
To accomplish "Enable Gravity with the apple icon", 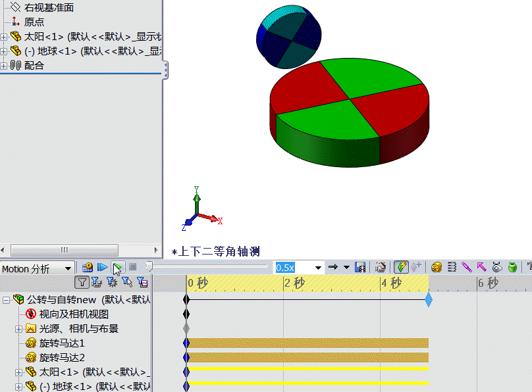I will click(513, 267).
